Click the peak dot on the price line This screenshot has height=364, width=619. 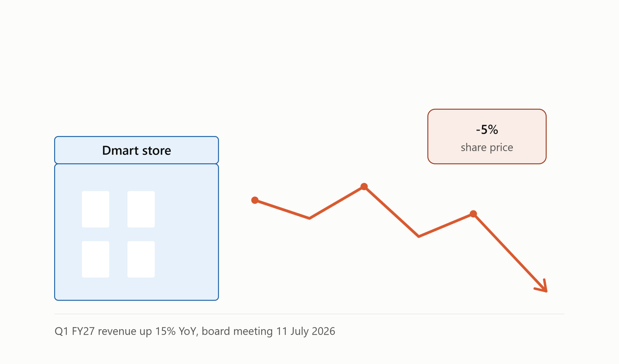[364, 186]
